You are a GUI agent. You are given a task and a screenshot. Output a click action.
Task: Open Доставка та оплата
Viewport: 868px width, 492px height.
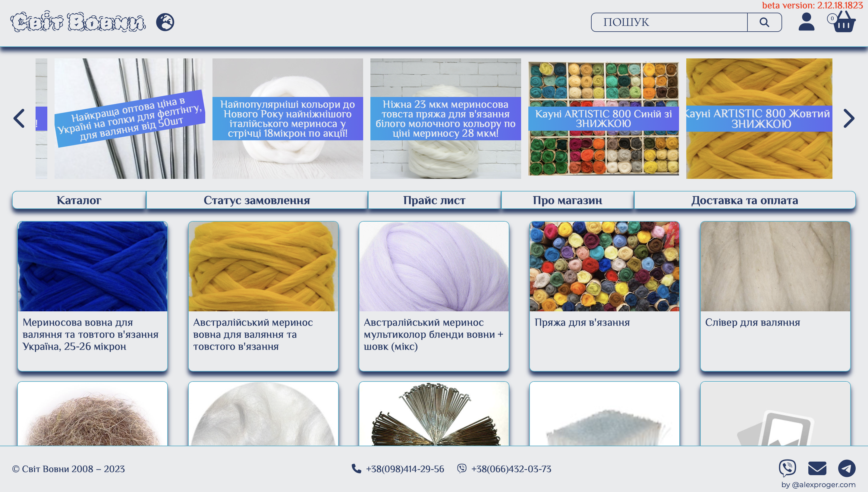[745, 200]
